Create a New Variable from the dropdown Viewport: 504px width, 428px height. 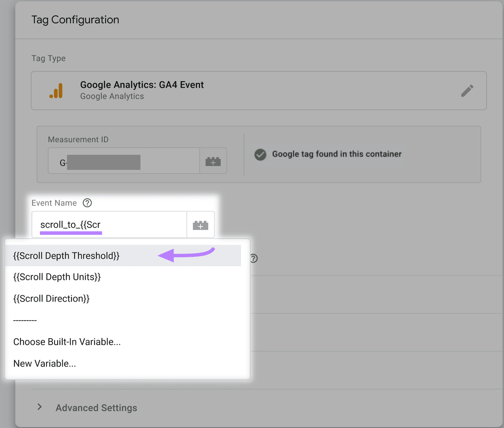[44, 363]
